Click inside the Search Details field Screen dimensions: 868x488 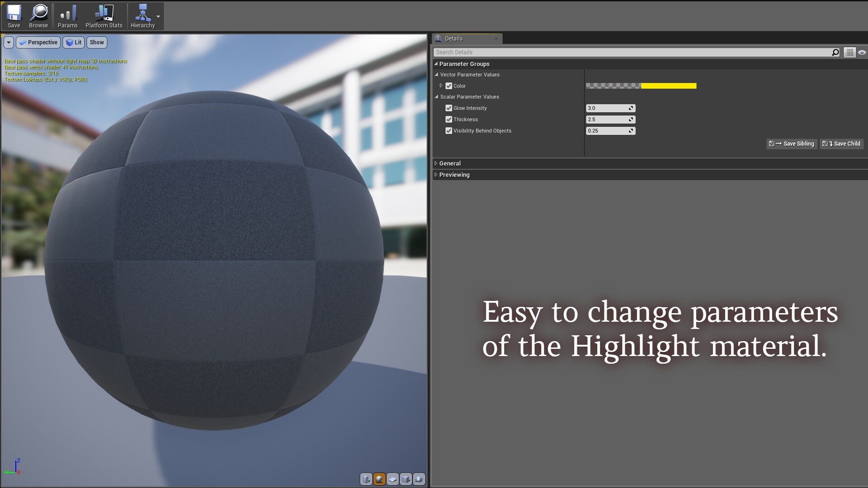(542, 52)
